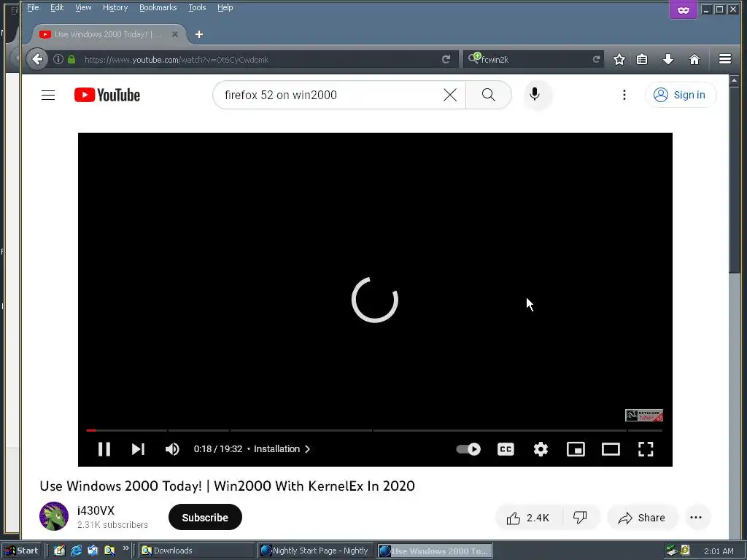Switch to Downloads taskbar window
The image size is (747, 560).
pyautogui.click(x=196, y=551)
